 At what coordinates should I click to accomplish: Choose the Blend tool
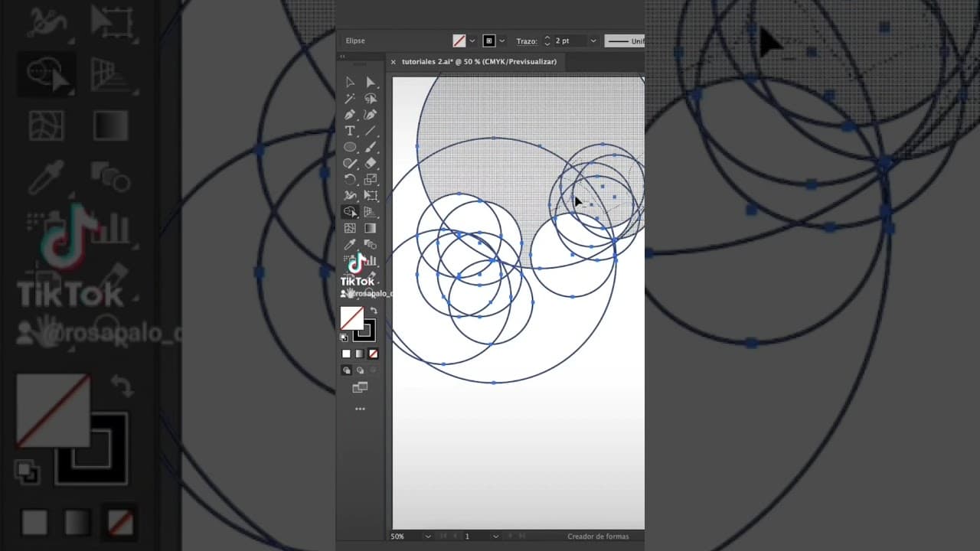coord(371,244)
